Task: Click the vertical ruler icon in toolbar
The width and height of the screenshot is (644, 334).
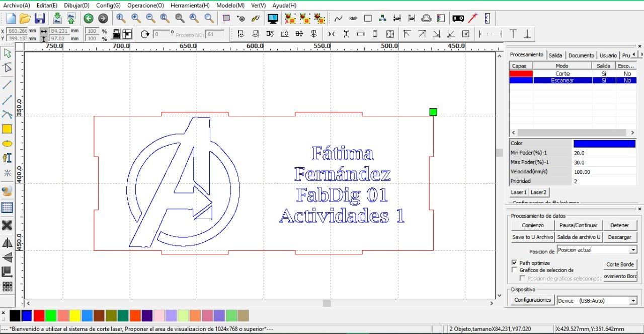Action: coord(488,19)
